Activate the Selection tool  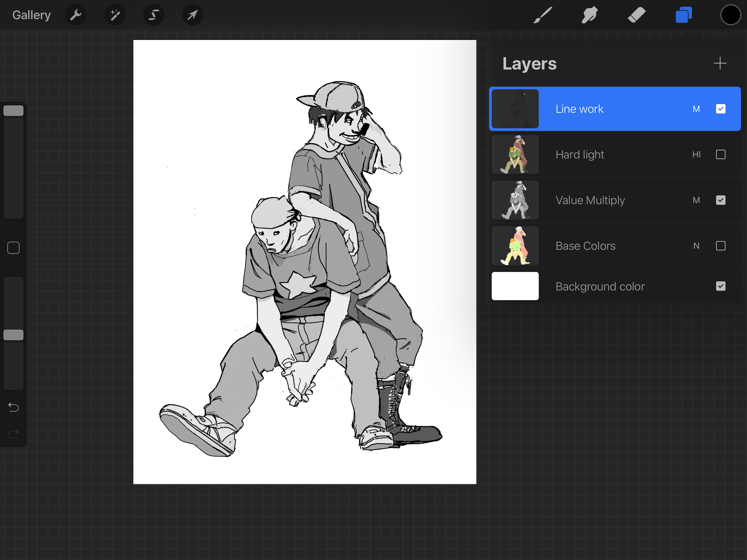[x=153, y=15]
